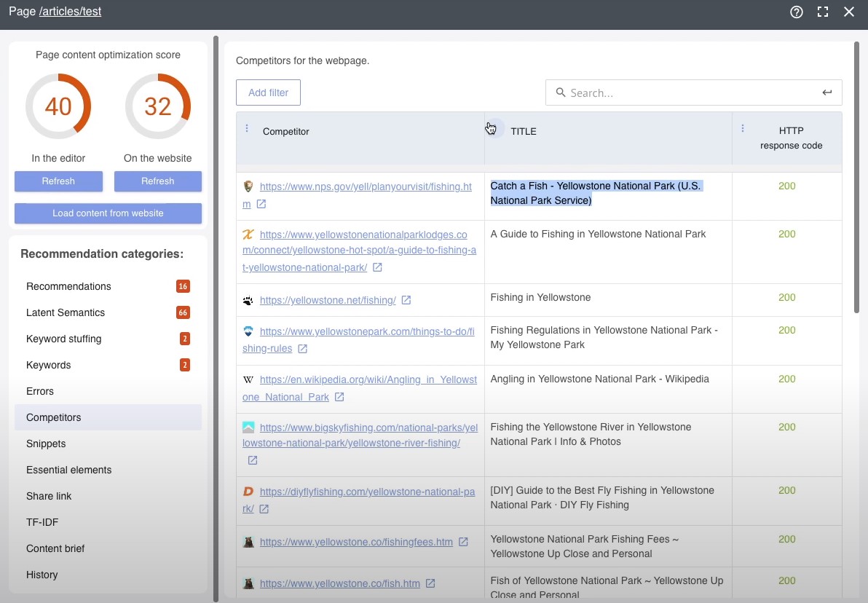Screen dimensions: 868x603
Task: Click the Add filter button
Action: click(268, 92)
